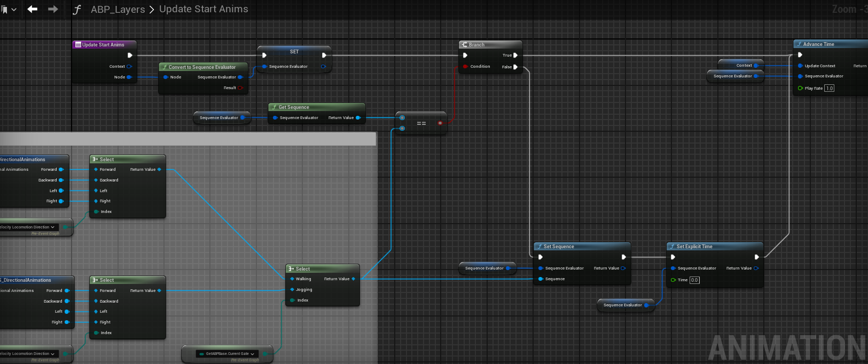Select the SET node header
Viewport: 868px width, 364px height.
click(294, 52)
